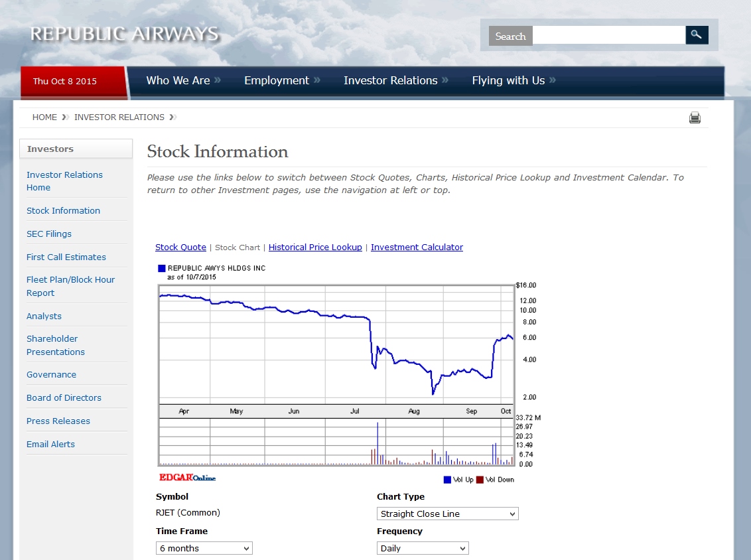
Task: Click the EDGAR Online logo
Action: coord(187,478)
